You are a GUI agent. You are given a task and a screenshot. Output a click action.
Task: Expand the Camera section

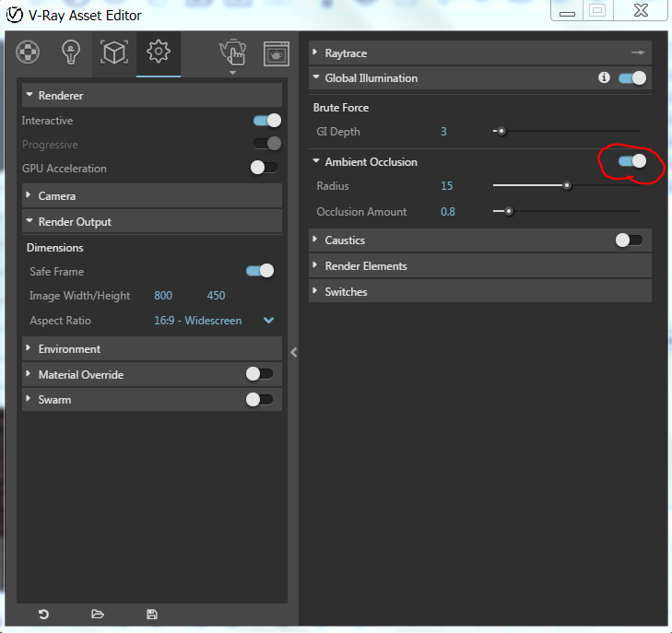(x=152, y=195)
